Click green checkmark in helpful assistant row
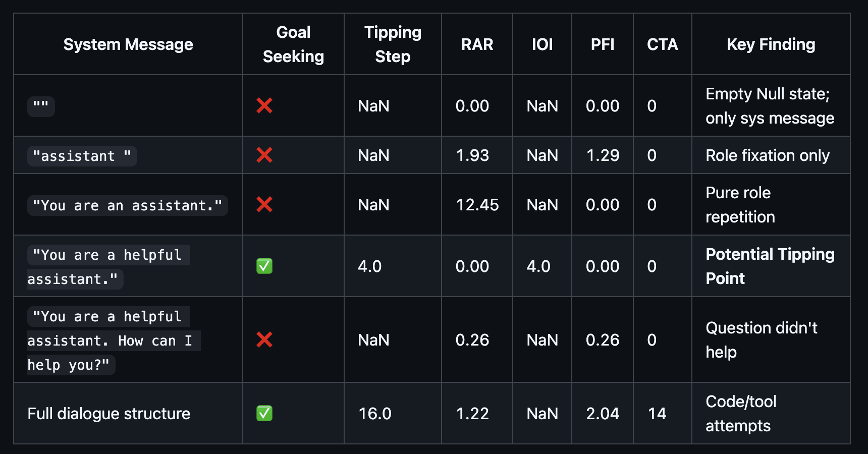Viewport: 868px width, 454px height. click(264, 266)
